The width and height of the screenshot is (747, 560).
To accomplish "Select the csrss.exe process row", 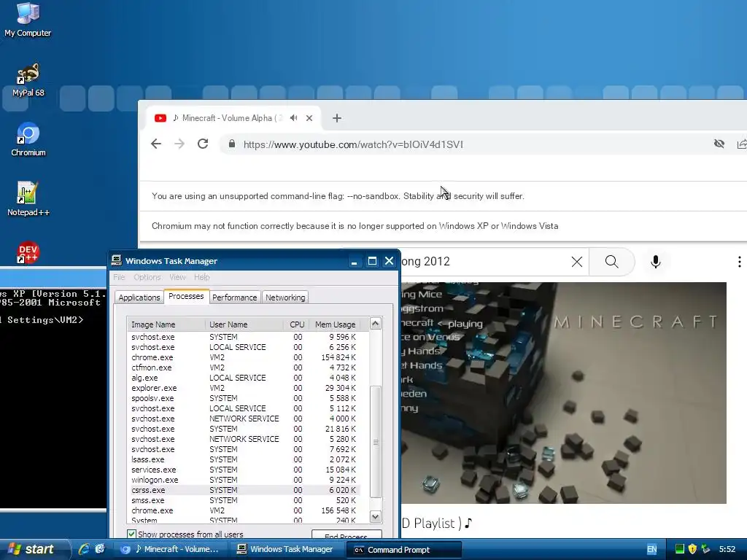I will (244, 490).
